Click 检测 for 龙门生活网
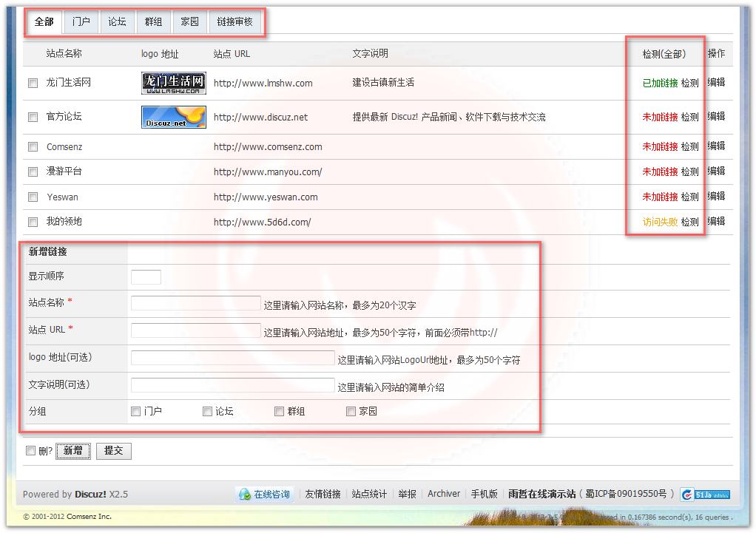This screenshot has height=533, width=756. pos(690,83)
